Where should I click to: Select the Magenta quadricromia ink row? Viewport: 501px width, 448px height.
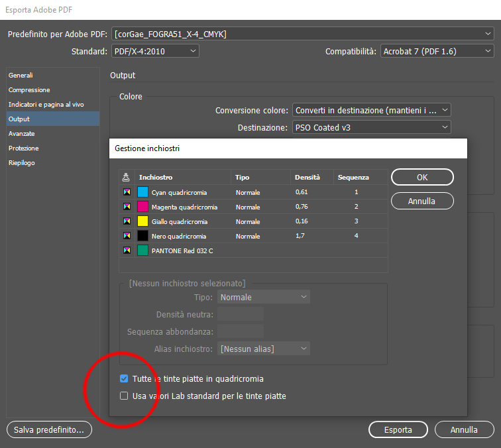click(x=253, y=206)
